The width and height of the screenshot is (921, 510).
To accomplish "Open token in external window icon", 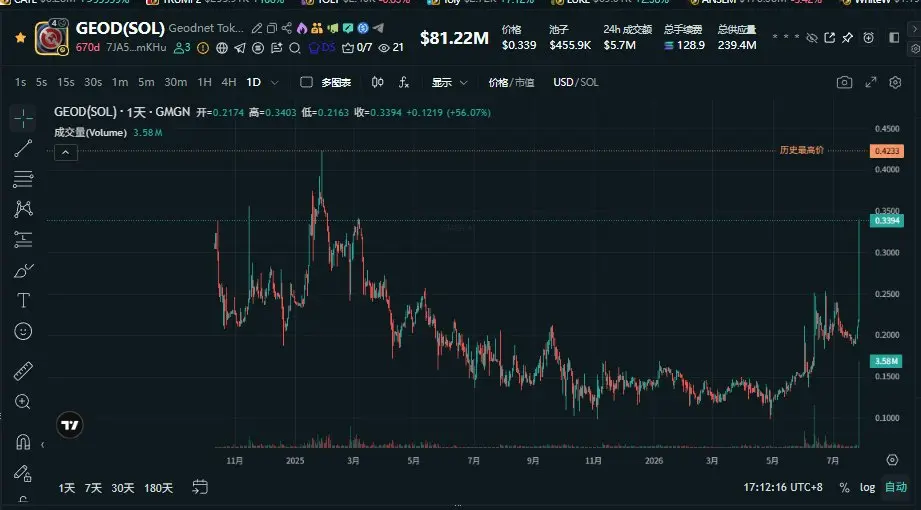I will coord(829,38).
